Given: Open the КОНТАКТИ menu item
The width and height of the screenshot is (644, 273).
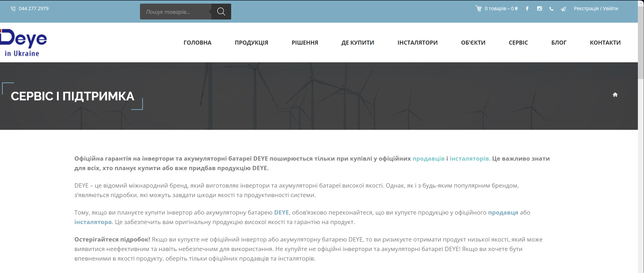Looking at the screenshot, I should coord(605,43).
